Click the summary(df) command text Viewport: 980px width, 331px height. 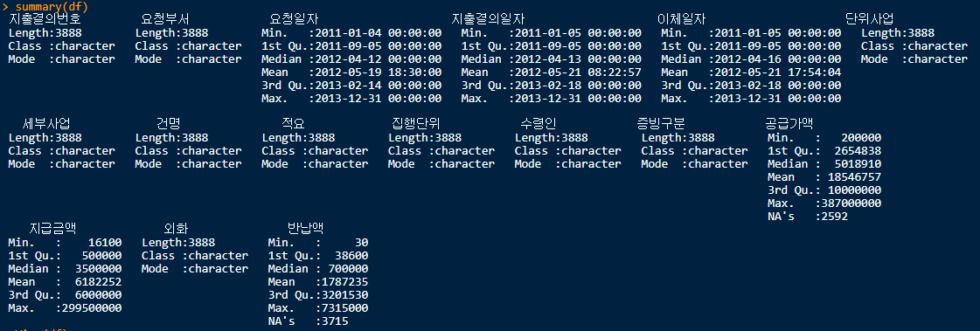point(52,7)
